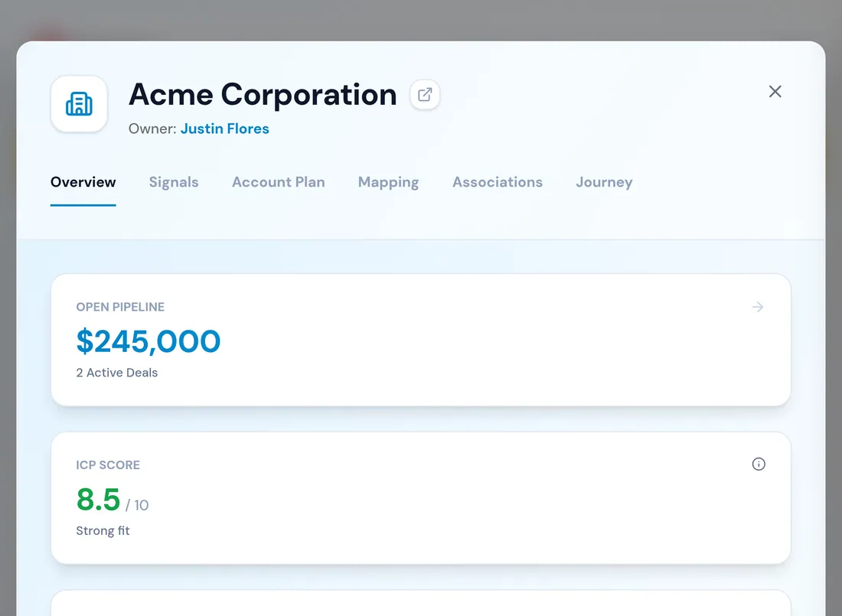Click the Owner: label
Screen dimensions: 842x616
[x=152, y=129]
